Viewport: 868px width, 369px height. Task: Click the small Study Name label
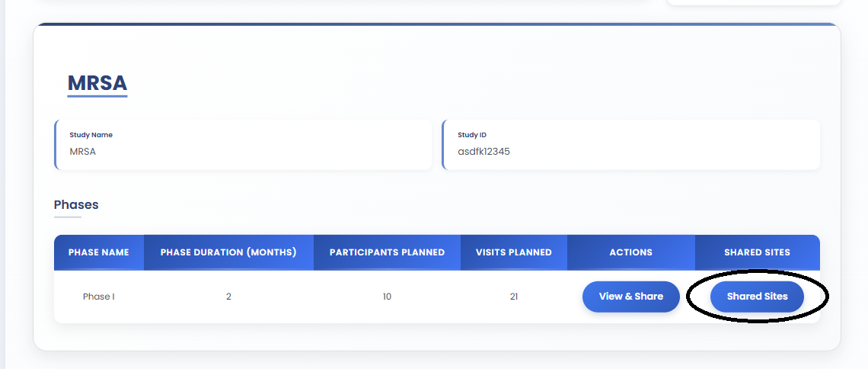click(x=91, y=135)
